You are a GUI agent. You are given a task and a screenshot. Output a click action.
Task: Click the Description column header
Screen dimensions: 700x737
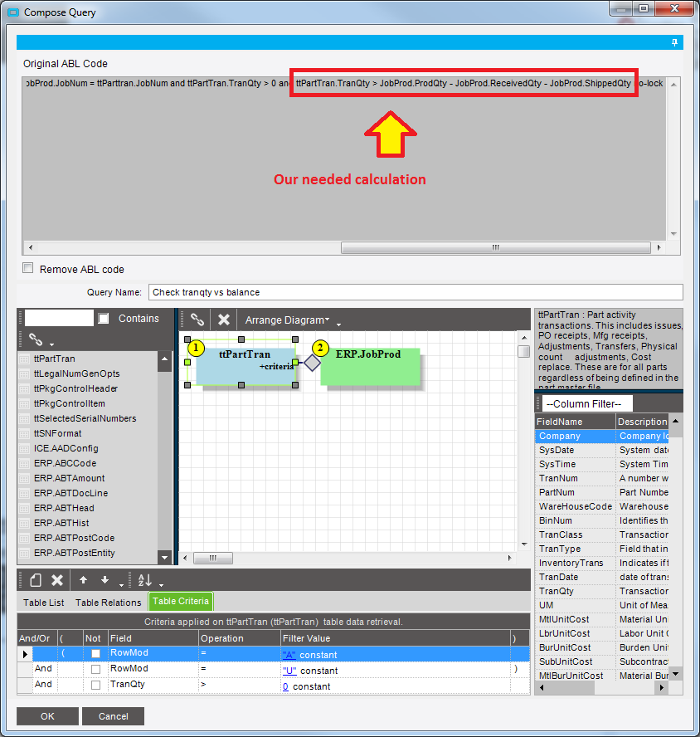[643, 422]
